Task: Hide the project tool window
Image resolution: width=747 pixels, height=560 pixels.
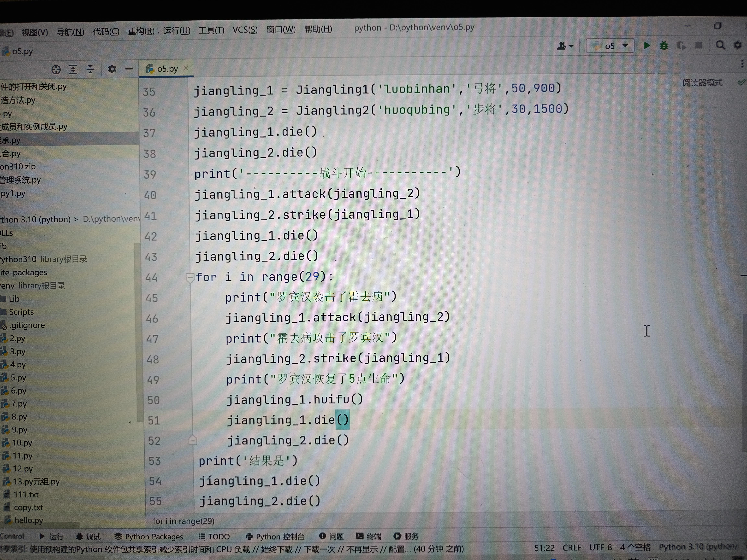Action: (x=129, y=69)
